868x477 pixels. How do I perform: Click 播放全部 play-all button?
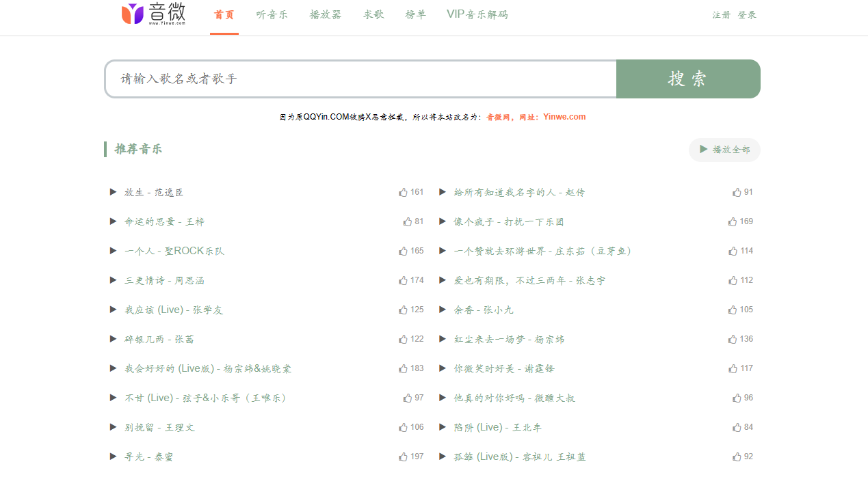click(724, 150)
